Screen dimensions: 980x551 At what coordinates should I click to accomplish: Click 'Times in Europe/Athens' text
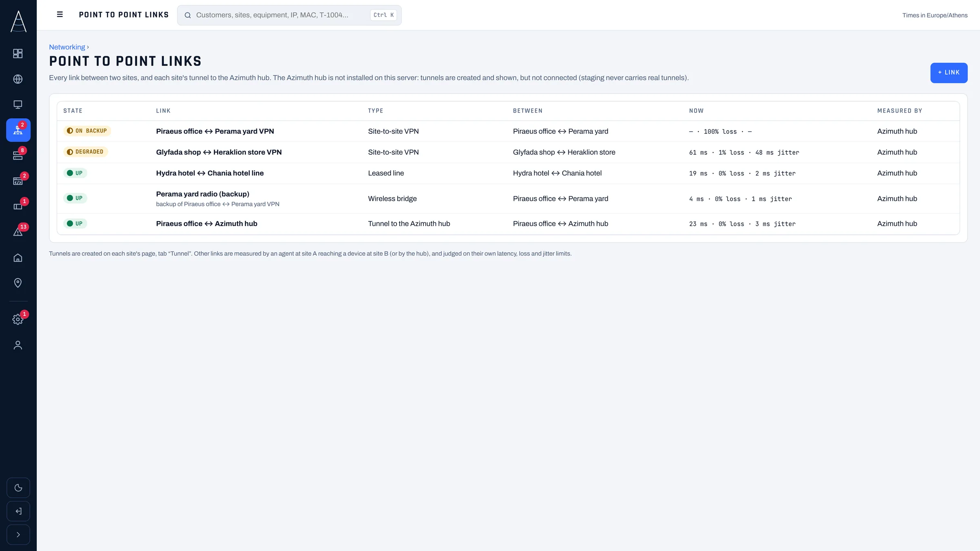point(935,16)
